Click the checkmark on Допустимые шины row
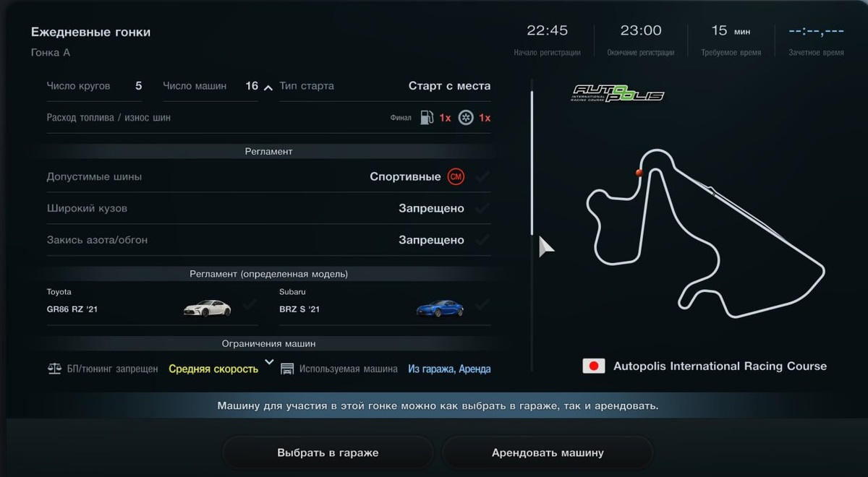This screenshot has width=868, height=477. [482, 176]
